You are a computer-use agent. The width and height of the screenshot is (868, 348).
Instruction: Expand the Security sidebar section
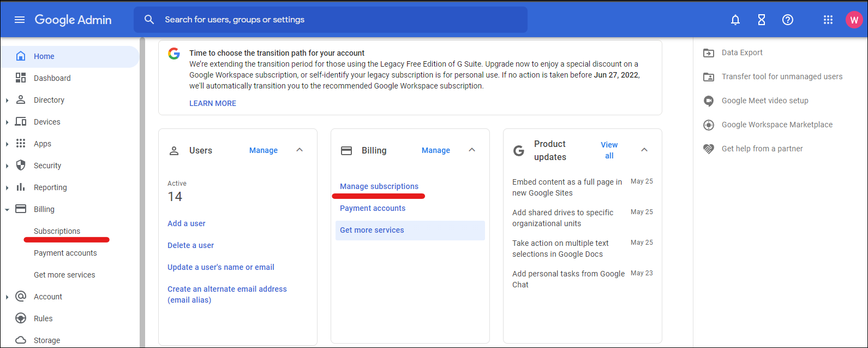[7, 166]
